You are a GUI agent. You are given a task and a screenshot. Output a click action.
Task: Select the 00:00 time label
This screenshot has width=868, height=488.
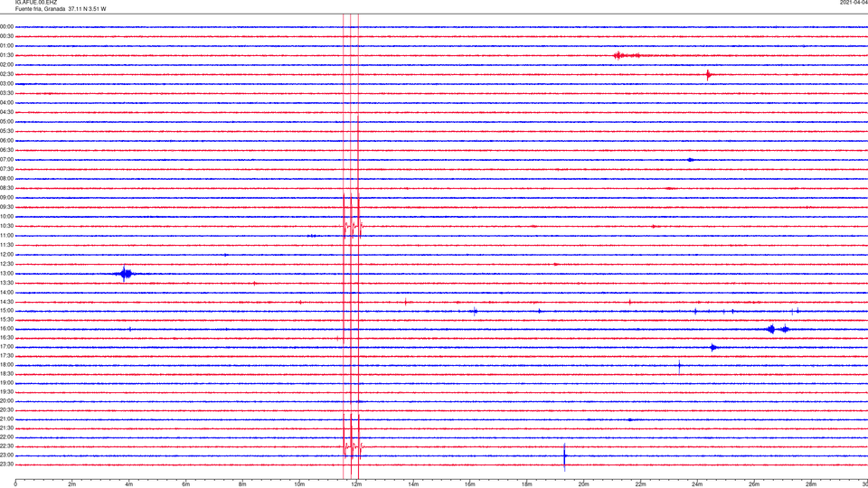[x=7, y=26]
